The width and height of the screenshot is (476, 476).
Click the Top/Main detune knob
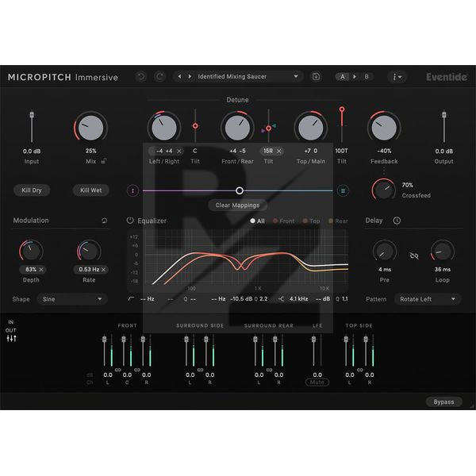(310, 128)
